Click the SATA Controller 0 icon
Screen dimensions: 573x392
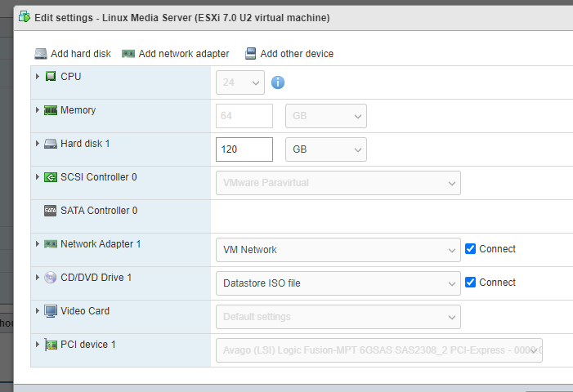(x=51, y=211)
